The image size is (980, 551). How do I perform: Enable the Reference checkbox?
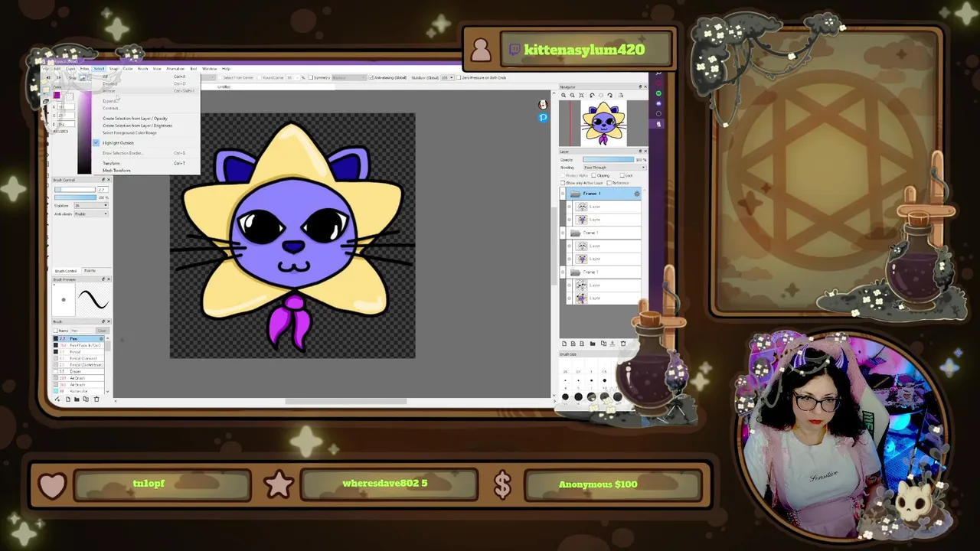(609, 183)
